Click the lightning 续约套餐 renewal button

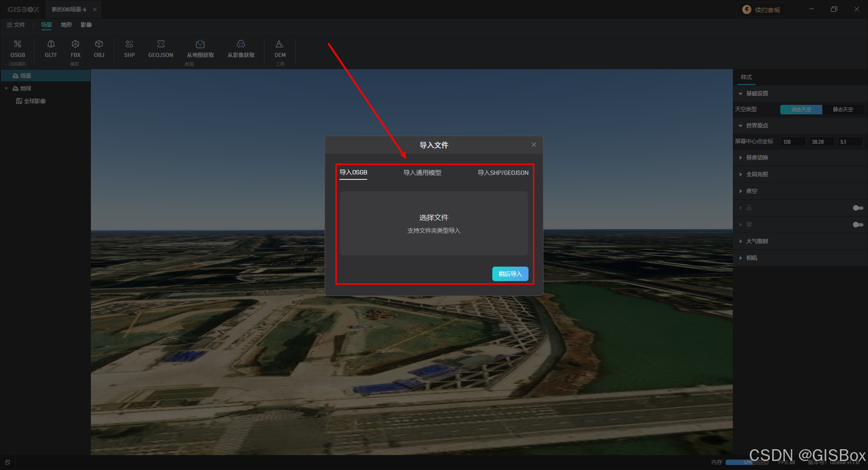tap(762, 9)
